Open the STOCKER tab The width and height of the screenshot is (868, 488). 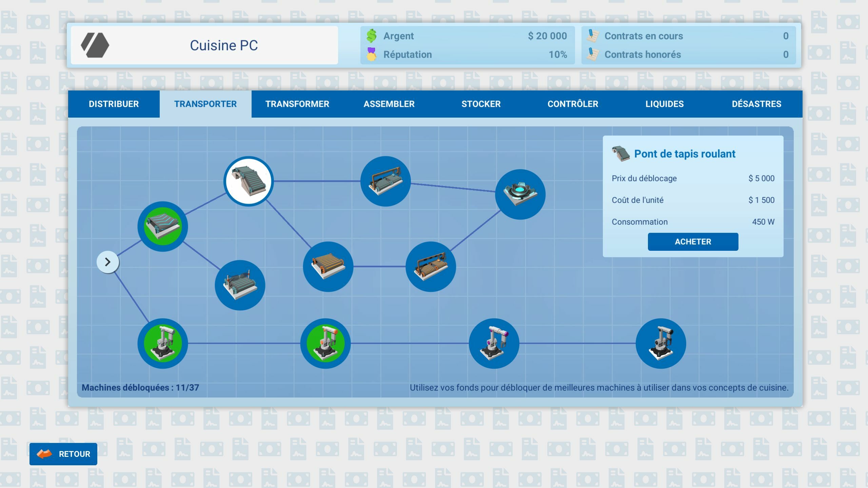[481, 104]
